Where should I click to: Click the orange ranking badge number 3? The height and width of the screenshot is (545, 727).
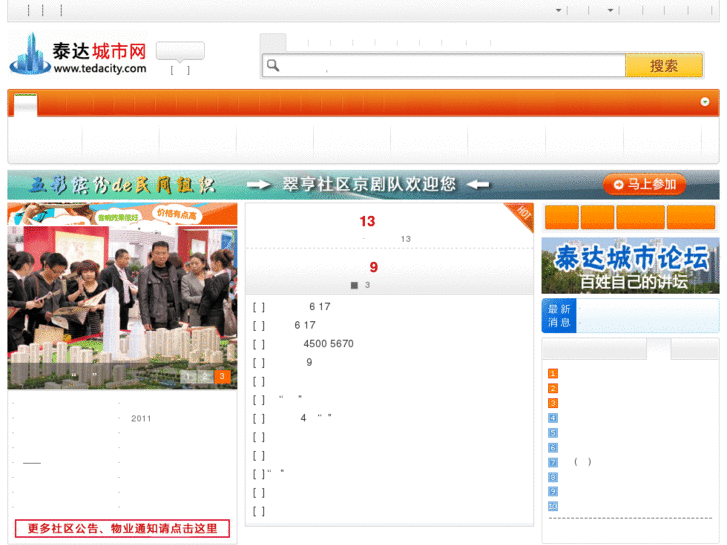click(553, 403)
